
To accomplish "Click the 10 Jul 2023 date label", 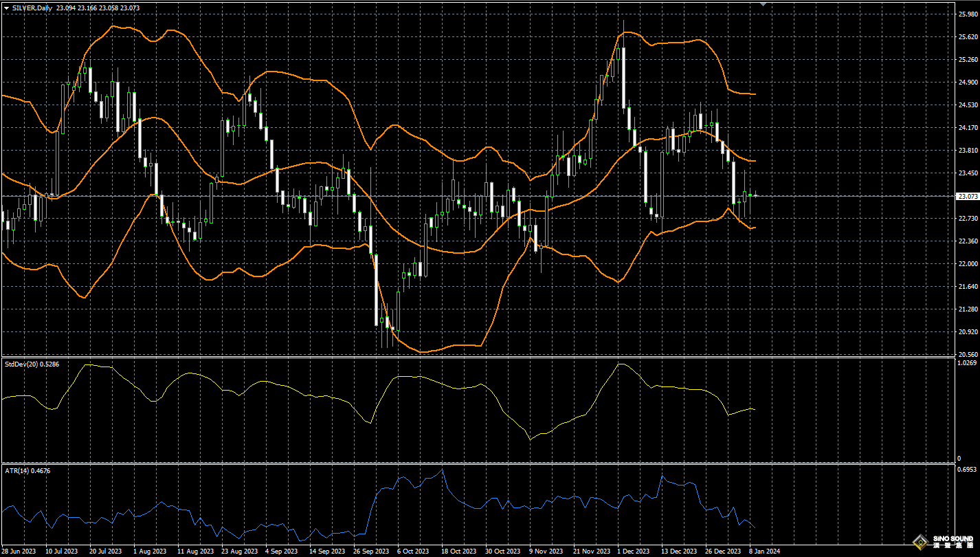I will (x=62, y=551).
